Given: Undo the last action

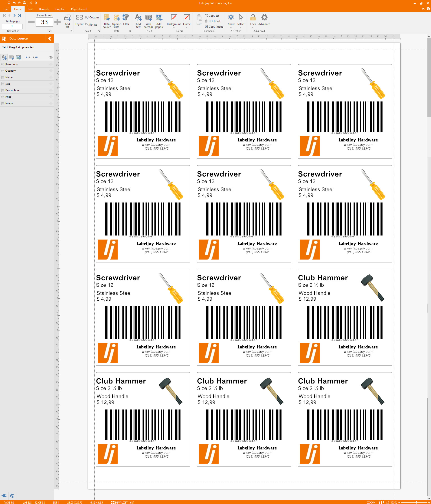Looking at the screenshot, I should [14, 3].
